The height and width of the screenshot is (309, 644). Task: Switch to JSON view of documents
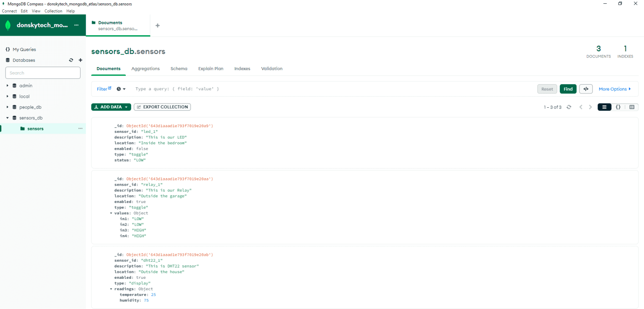coord(618,107)
